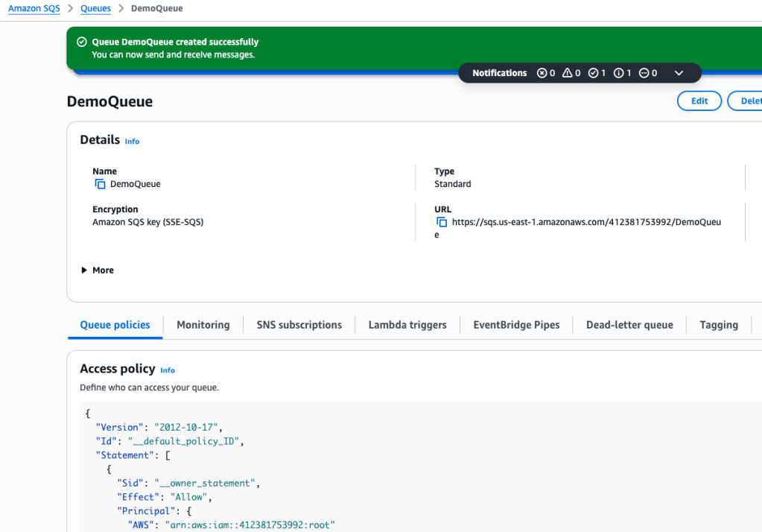This screenshot has height=532, width=762.
Task: Click the in-progress count icon in Notifications
Action: coord(644,73)
